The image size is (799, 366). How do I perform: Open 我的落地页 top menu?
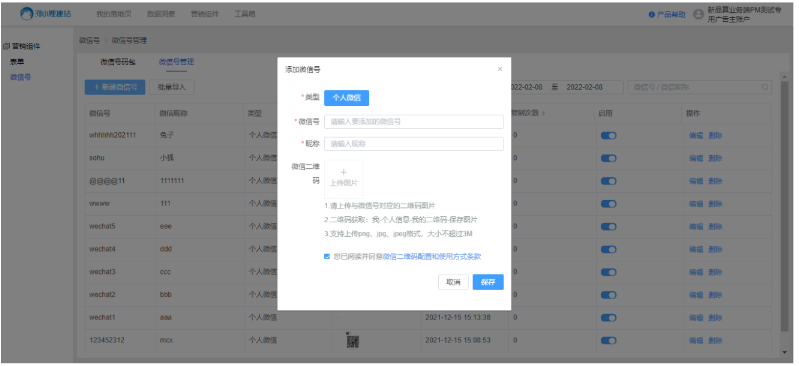(x=114, y=14)
